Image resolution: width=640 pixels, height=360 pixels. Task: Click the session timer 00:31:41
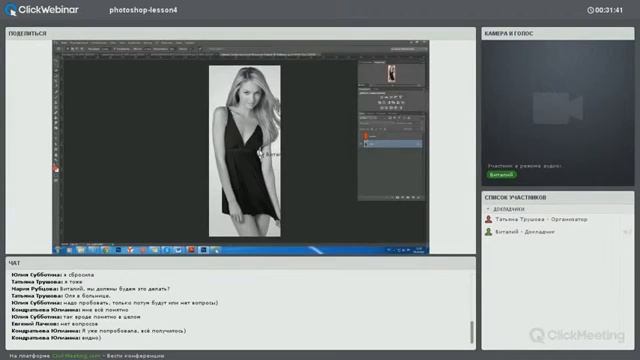605,10
